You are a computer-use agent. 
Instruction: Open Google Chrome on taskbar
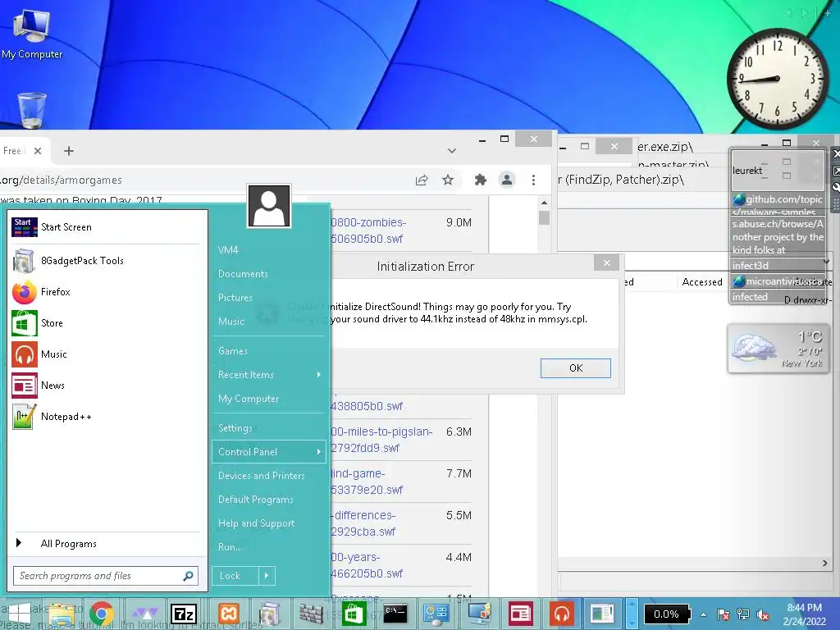pos(101,614)
